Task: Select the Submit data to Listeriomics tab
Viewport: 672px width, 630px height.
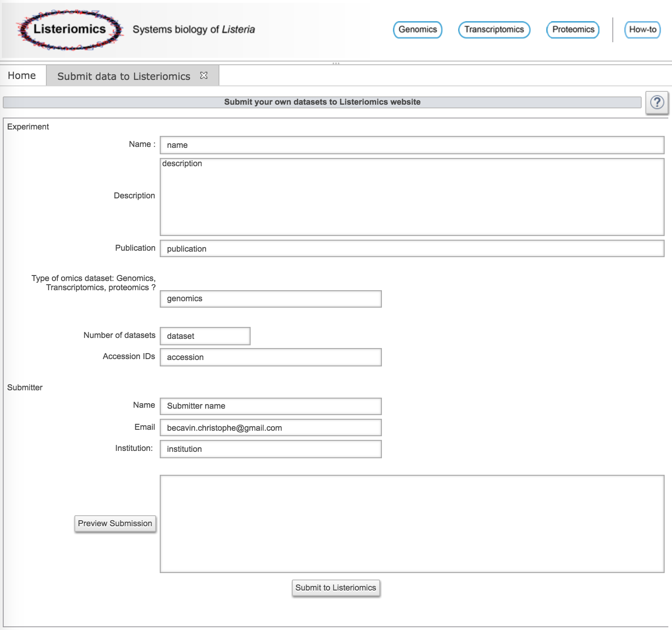Action: pyautogui.click(x=123, y=76)
